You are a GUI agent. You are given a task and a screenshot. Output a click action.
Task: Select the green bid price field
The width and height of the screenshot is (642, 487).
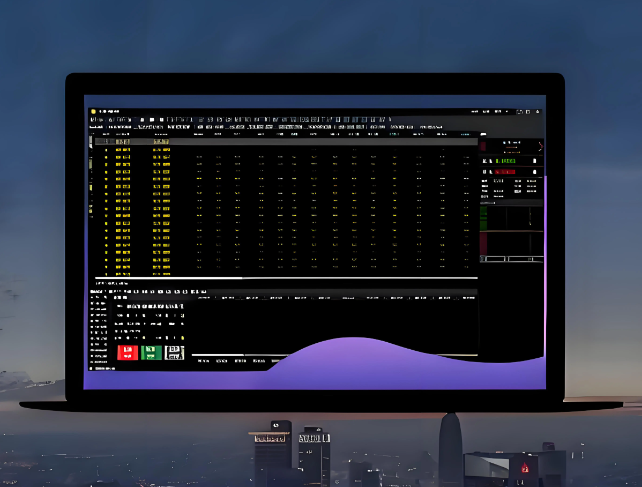coord(507,160)
